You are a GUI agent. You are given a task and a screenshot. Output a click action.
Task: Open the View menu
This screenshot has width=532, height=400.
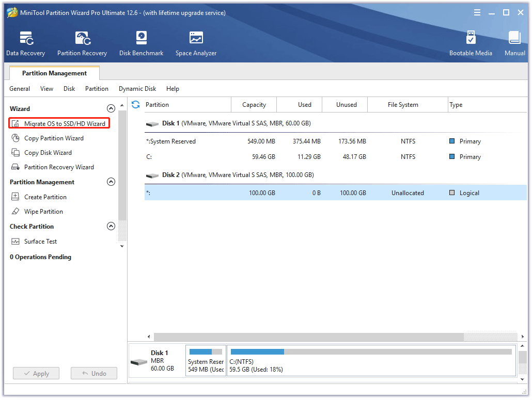pyautogui.click(x=46, y=88)
